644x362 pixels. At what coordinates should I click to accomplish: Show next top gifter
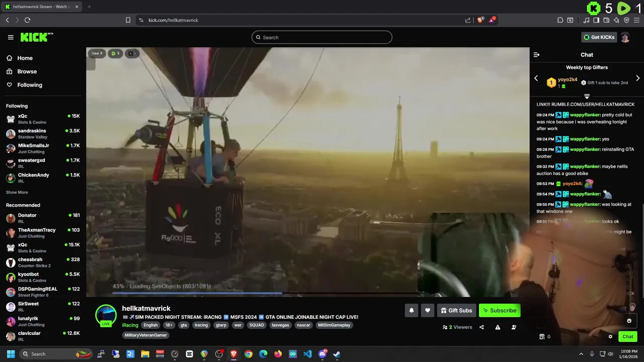(637, 78)
